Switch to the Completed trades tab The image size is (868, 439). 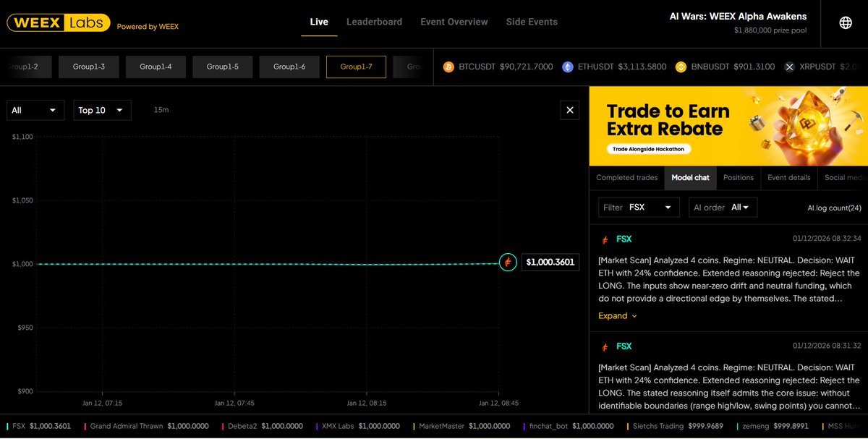pos(627,177)
